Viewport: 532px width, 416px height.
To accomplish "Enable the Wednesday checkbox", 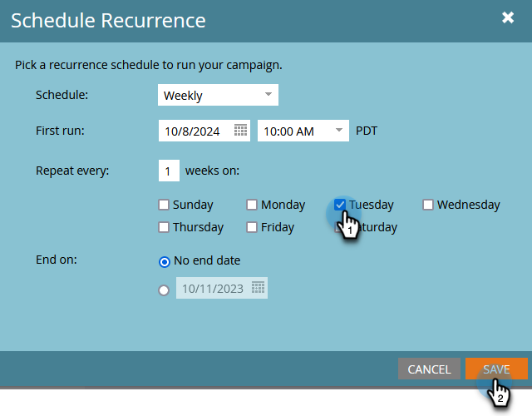I will [x=428, y=205].
